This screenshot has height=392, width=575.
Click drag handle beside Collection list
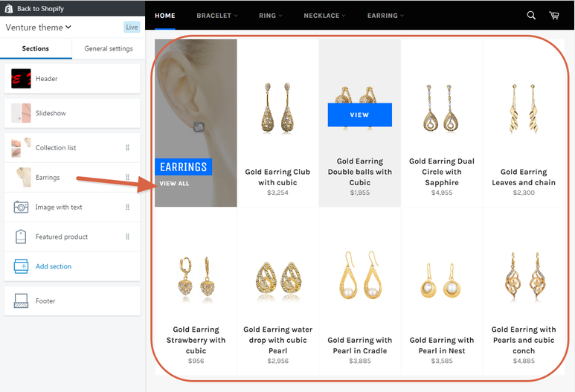[127, 148]
